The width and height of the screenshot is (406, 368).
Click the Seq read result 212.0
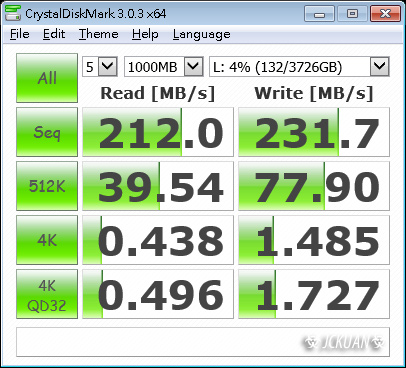158,132
